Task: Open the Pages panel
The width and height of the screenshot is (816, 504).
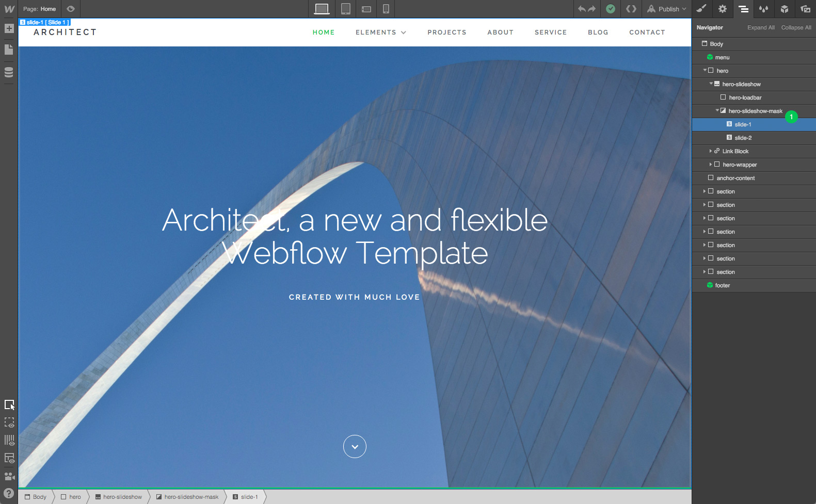Action: pos(9,50)
